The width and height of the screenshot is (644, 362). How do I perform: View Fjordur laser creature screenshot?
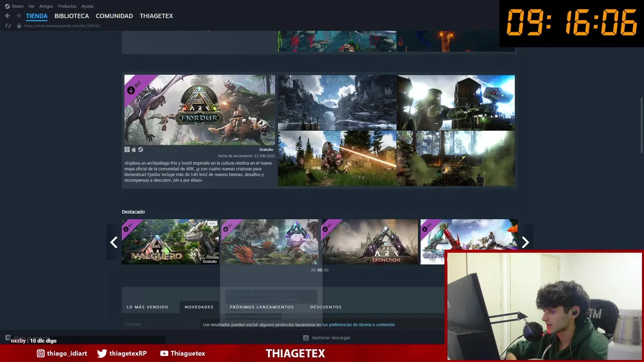click(337, 158)
